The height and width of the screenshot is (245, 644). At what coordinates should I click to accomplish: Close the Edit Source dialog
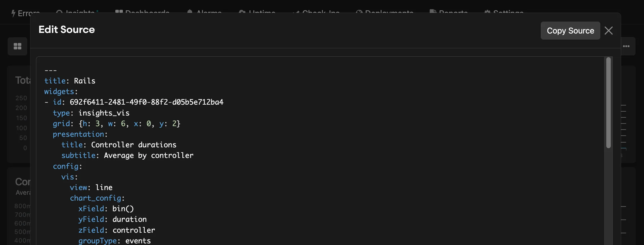click(609, 30)
